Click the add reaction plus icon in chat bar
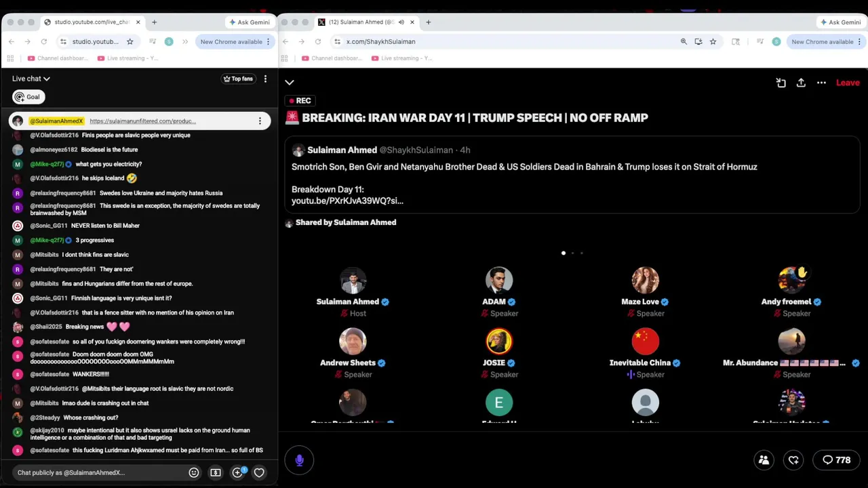 [x=238, y=472]
